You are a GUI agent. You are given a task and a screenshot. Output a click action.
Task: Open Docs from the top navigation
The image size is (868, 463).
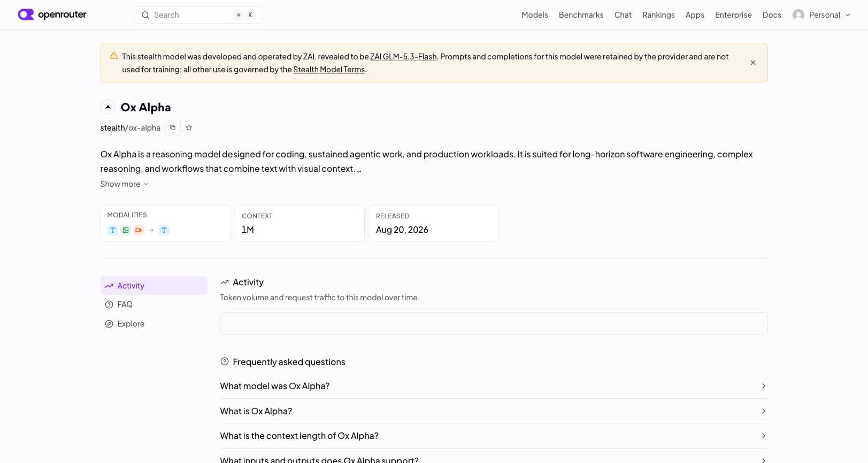coord(772,15)
